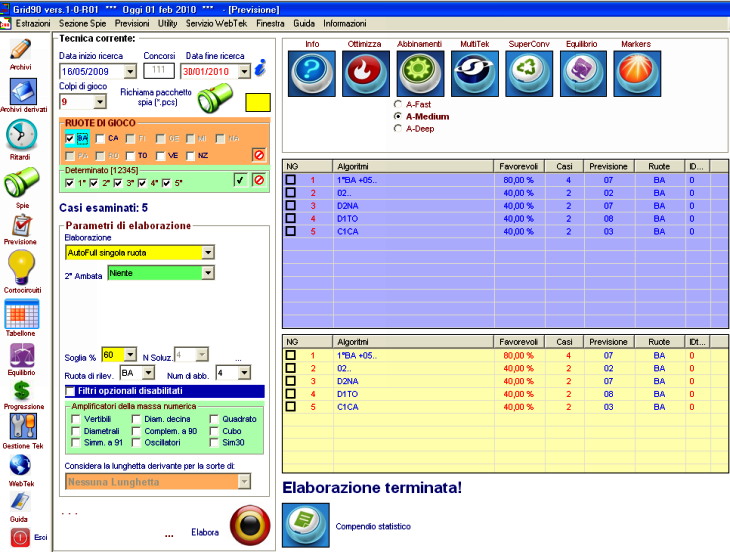Viewport: 730px width, 552px height.
Task: Check the C1CA row box in lower table
Action: coord(291,406)
